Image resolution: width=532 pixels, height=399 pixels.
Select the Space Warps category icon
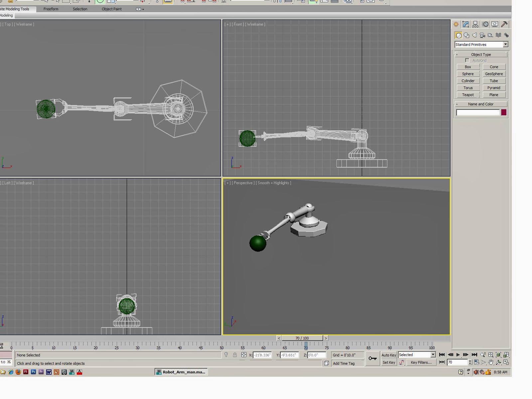click(498, 35)
